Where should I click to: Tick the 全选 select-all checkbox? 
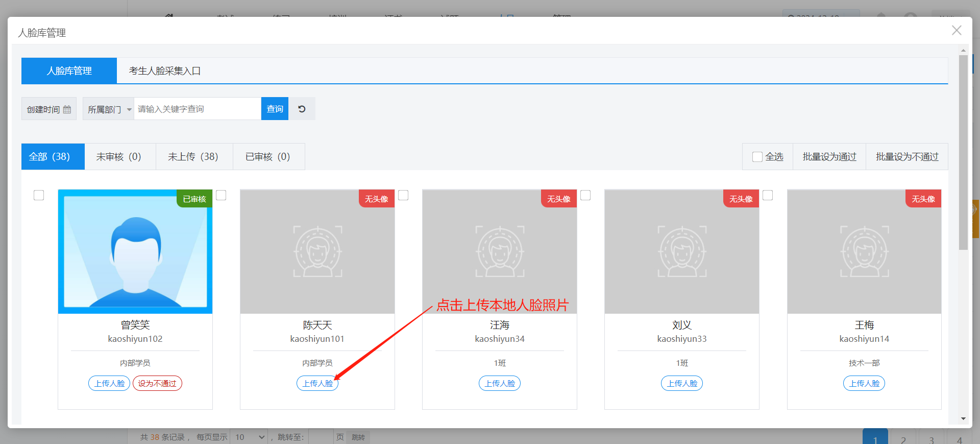pyautogui.click(x=757, y=157)
